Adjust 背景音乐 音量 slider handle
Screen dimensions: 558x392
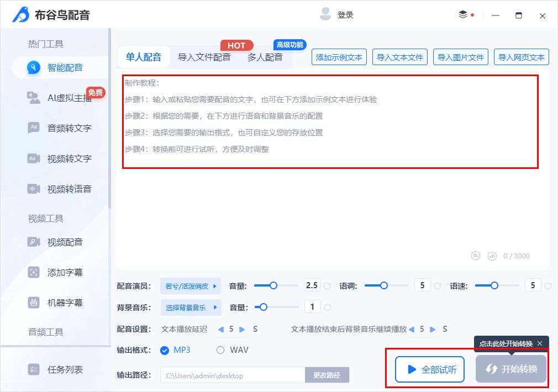click(264, 307)
